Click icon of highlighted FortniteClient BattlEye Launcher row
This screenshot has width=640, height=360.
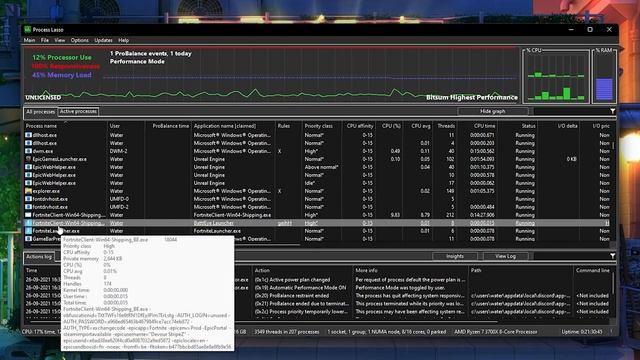coord(29,223)
